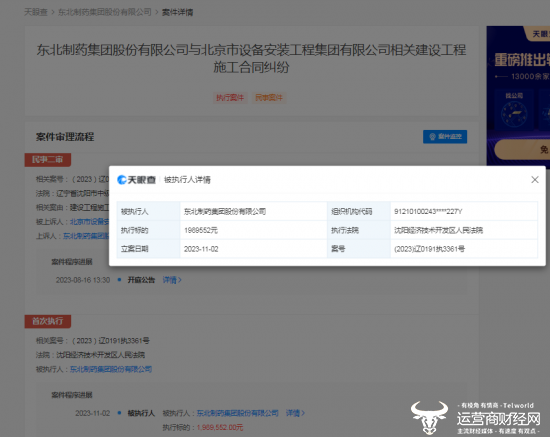Click the 2023-11-02 date in the 首次执行 progress list
Image resolution: width=550 pixels, height=437 pixels.
[x=93, y=413]
